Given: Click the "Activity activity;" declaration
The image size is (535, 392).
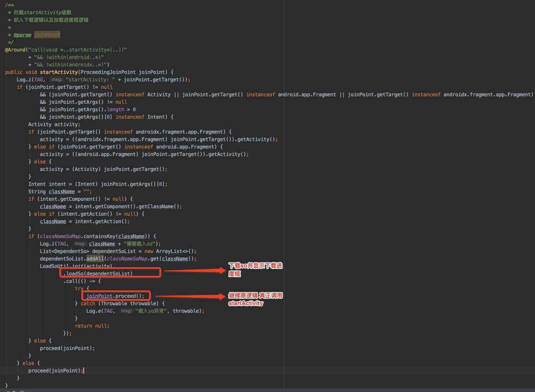Looking at the screenshot, I should [x=54, y=124].
